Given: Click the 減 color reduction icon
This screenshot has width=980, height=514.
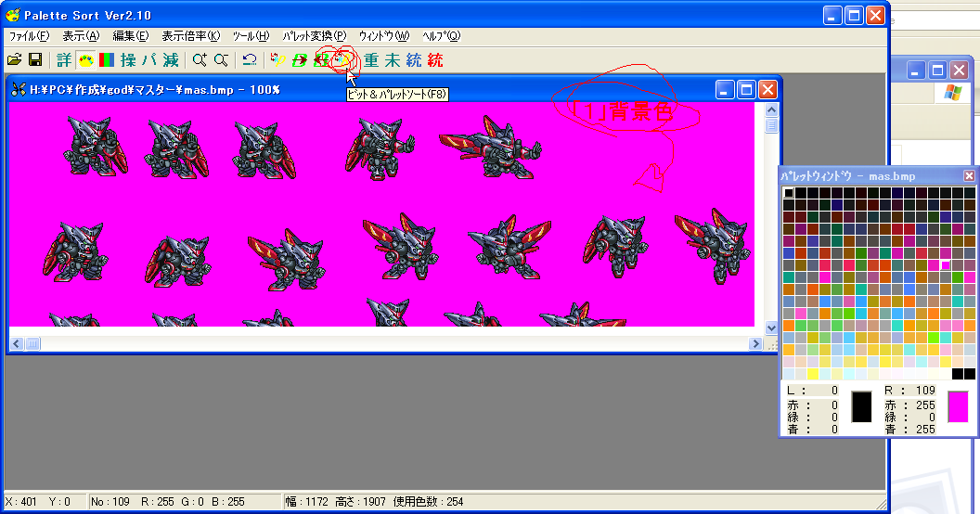Looking at the screenshot, I should tap(171, 60).
